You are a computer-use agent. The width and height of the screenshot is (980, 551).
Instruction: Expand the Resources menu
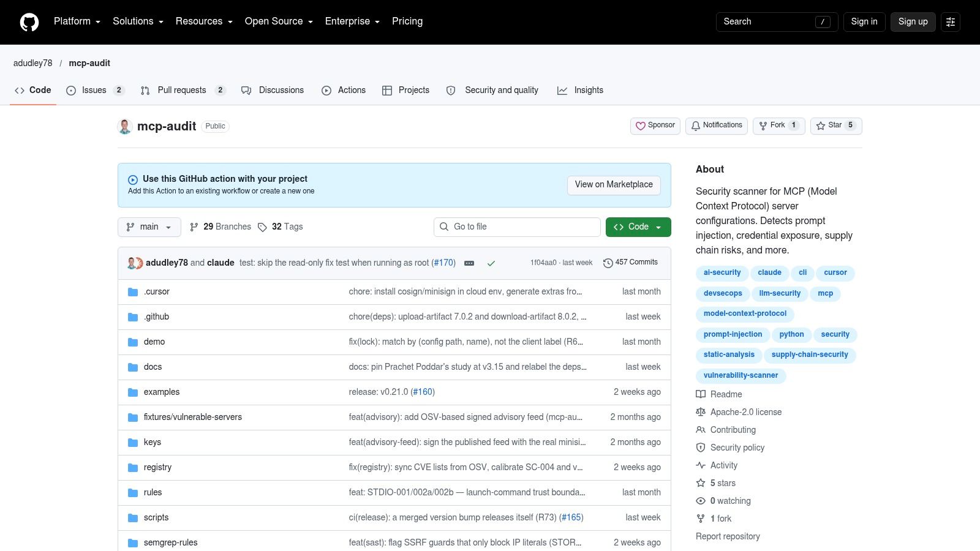coord(204,21)
